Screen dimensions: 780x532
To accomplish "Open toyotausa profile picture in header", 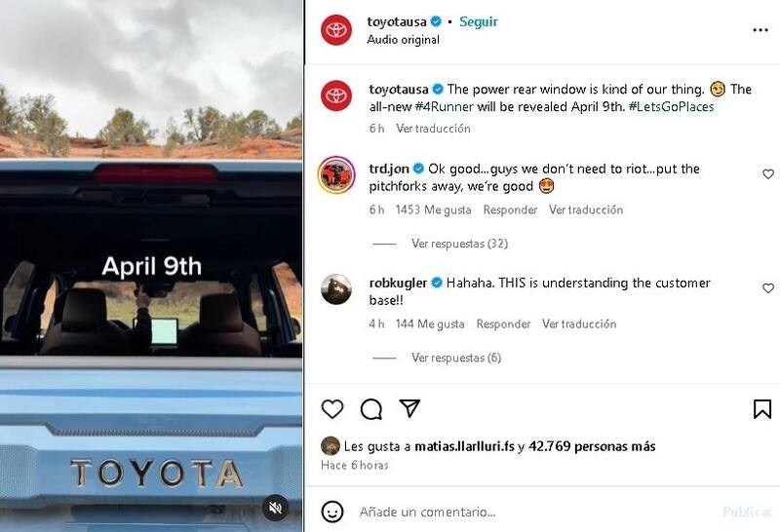I will pos(336,30).
